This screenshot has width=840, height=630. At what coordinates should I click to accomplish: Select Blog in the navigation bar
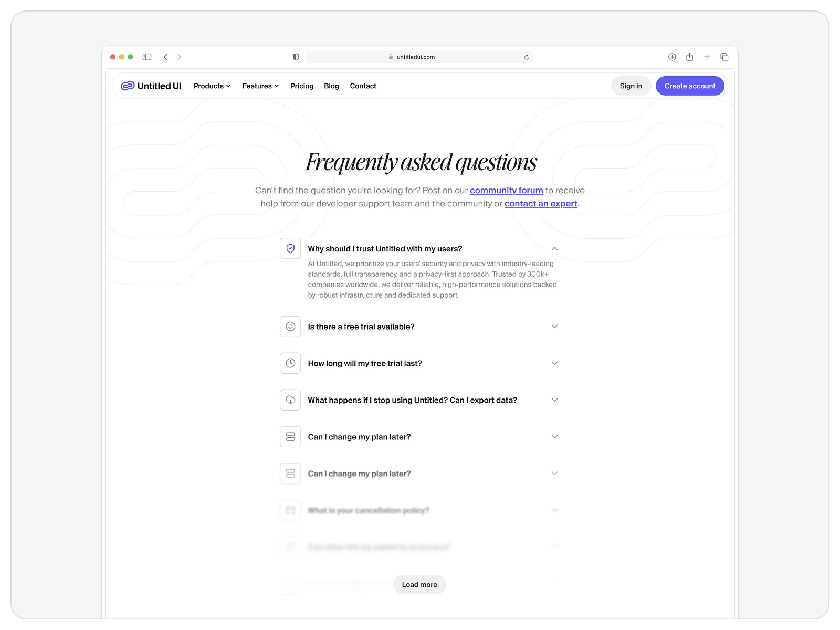[x=331, y=86]
